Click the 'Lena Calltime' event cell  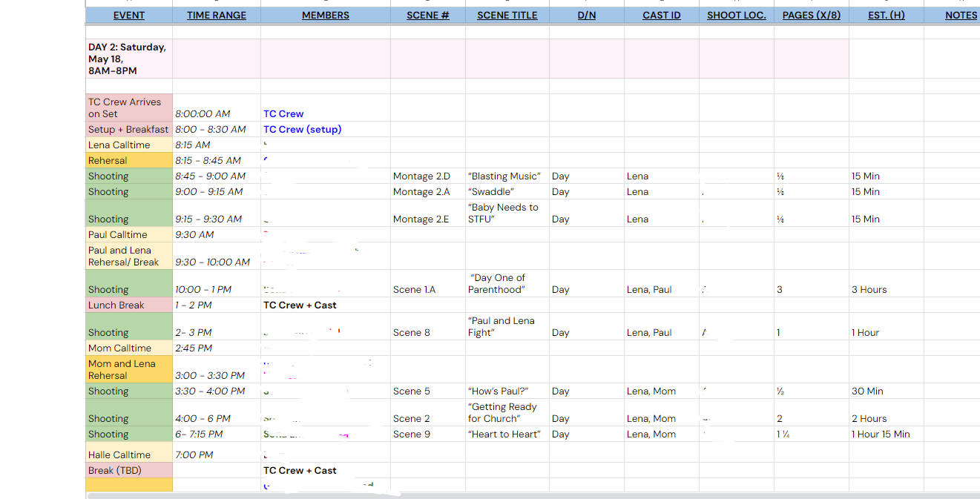tap(129, 145)
